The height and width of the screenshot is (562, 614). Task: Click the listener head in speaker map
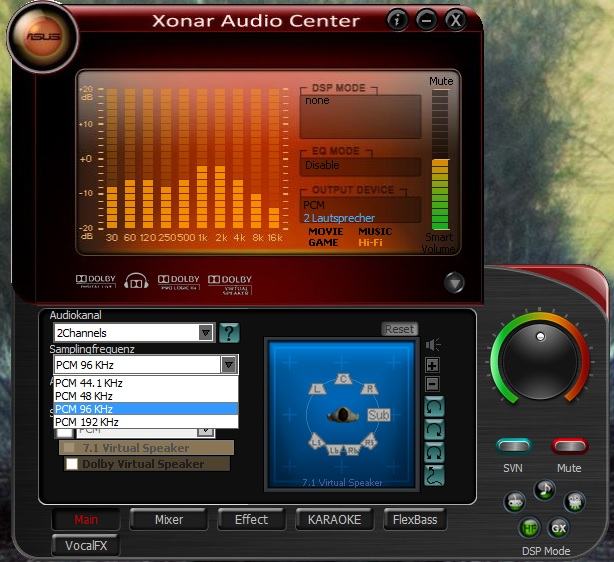click(x=343, y=415)
